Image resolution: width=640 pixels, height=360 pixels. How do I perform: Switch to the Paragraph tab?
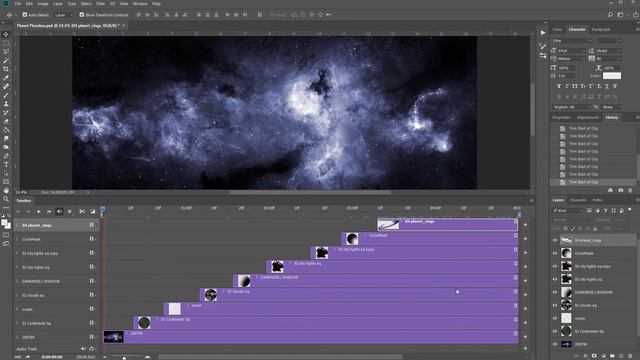(x=601, y=29)
